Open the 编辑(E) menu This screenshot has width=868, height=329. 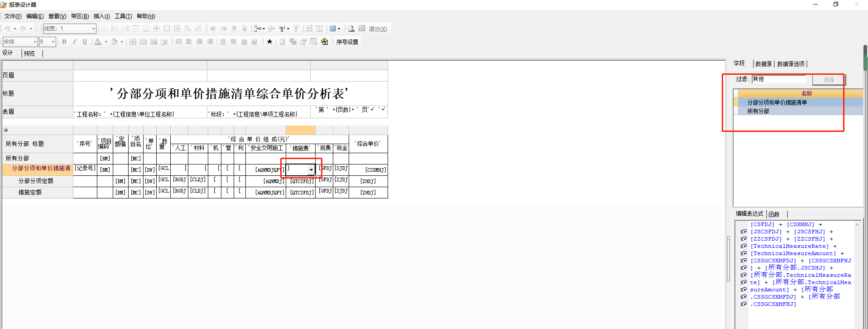(35, 16)
